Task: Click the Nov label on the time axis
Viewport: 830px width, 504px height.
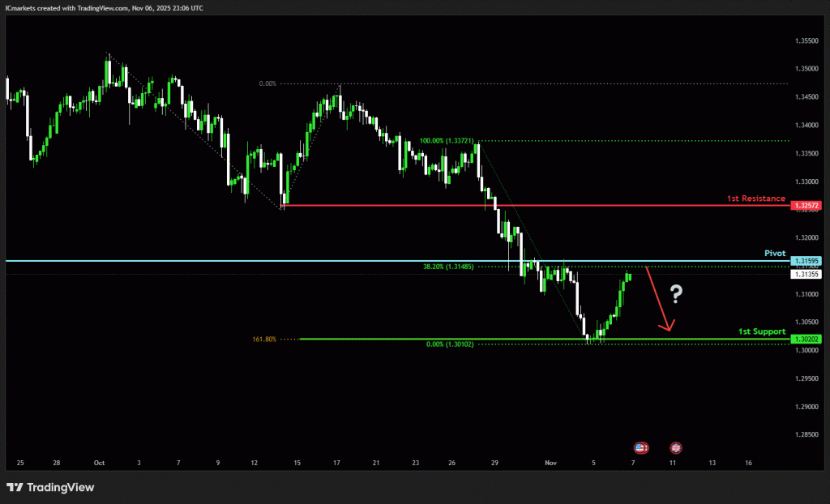Action: pyautogui.click(x=551, y=463)
